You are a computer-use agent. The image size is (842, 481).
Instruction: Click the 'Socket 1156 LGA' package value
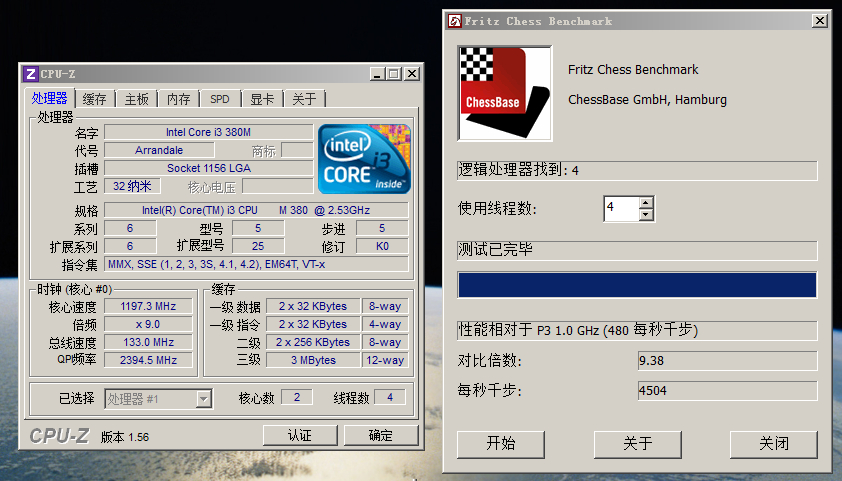click(x=208, y=168)
